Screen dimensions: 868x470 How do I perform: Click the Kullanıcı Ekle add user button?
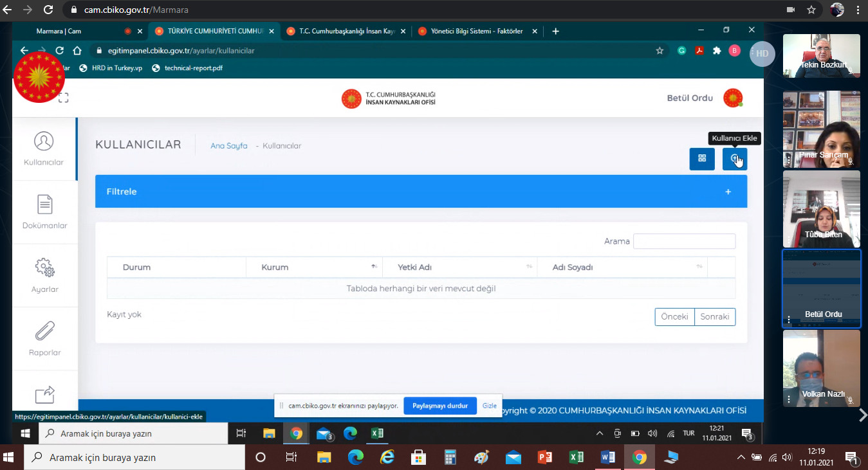pyautogui.click(x=734, y=159)
